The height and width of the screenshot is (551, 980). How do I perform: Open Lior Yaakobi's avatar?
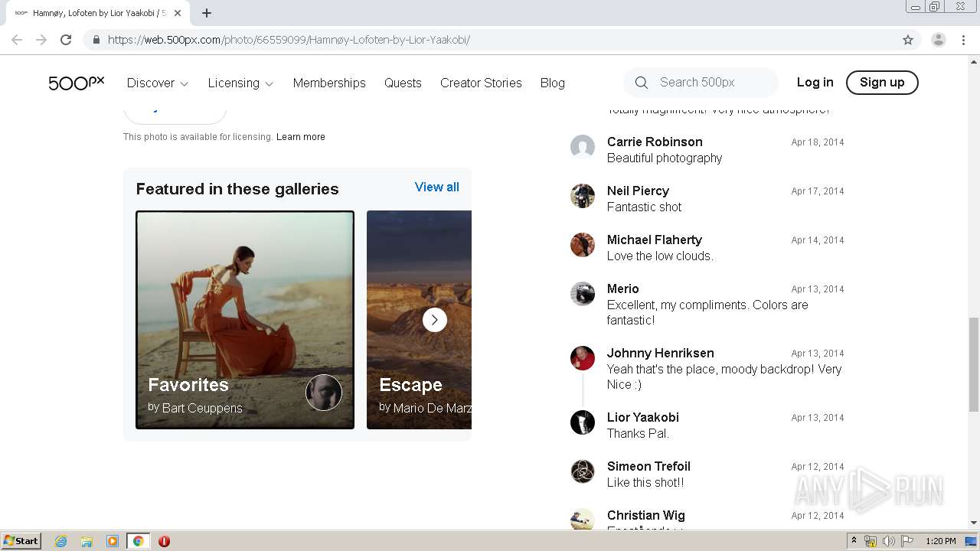(583, 422)
